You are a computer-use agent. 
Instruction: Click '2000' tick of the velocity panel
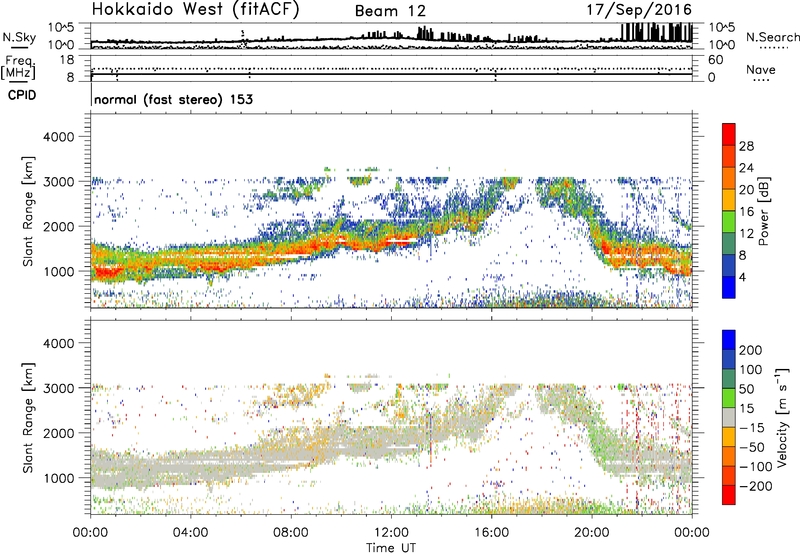[58, 433]
